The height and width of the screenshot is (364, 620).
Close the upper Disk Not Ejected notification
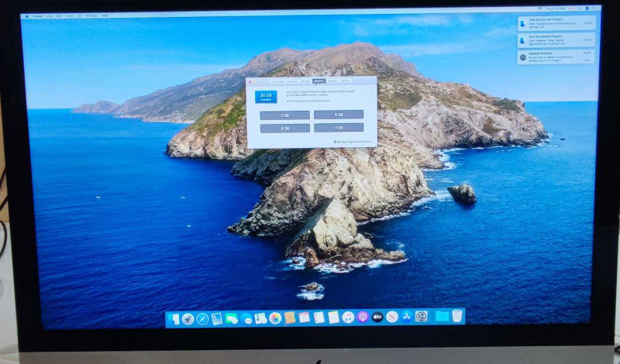click(587, 23)
